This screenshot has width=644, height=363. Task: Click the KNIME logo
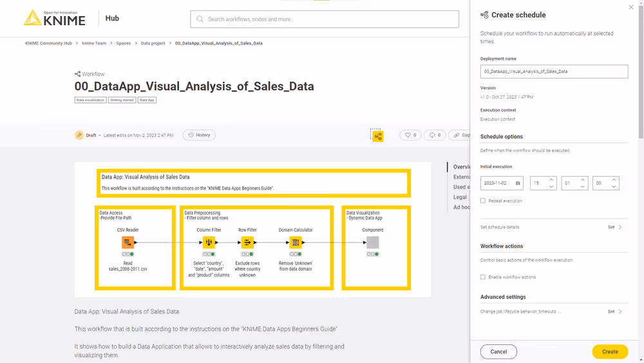pos(55,19)
